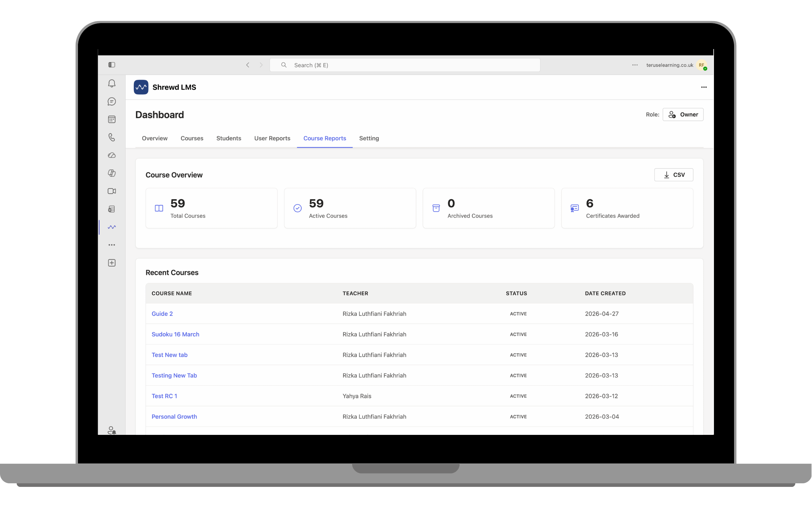Click the STATUS column header
Screen dimensions: 812x508
coord(516,293)
